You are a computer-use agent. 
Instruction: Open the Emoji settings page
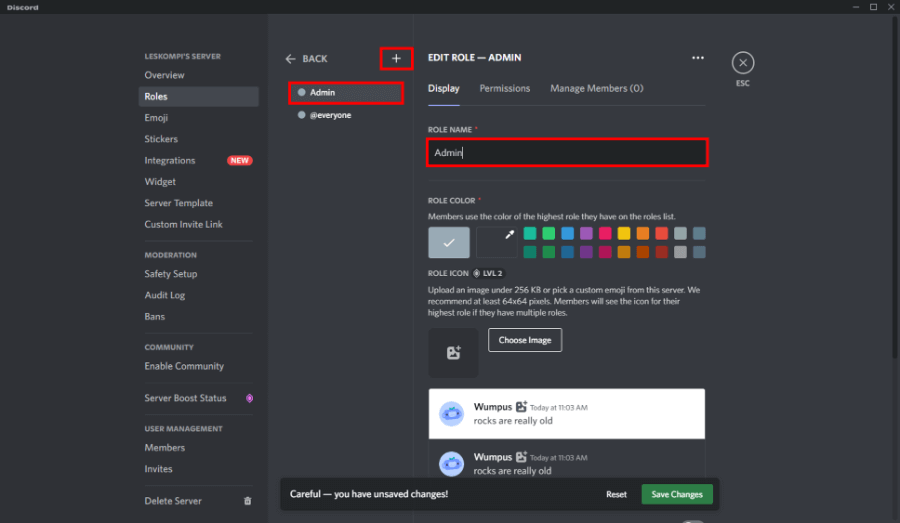click(x=198, y=118)
